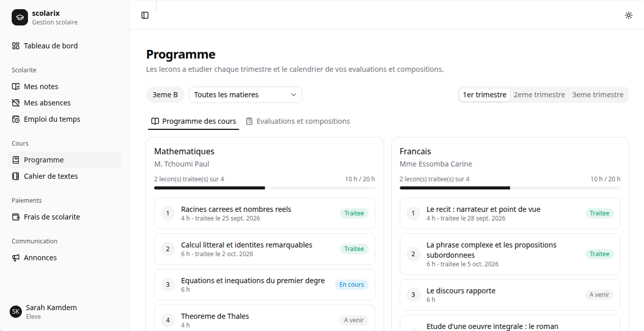The image size is (644, 331).
Task: Open Tableau de bord page
Action: coord(65,46)
